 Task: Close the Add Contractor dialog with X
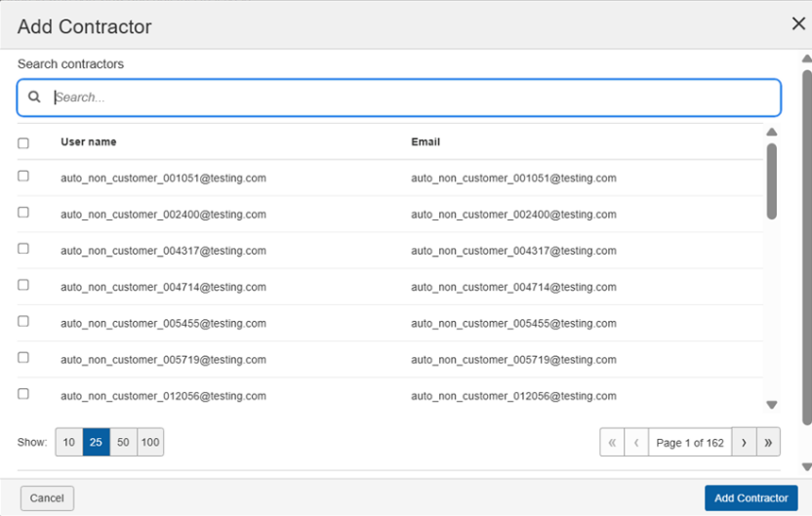(797, 24)
